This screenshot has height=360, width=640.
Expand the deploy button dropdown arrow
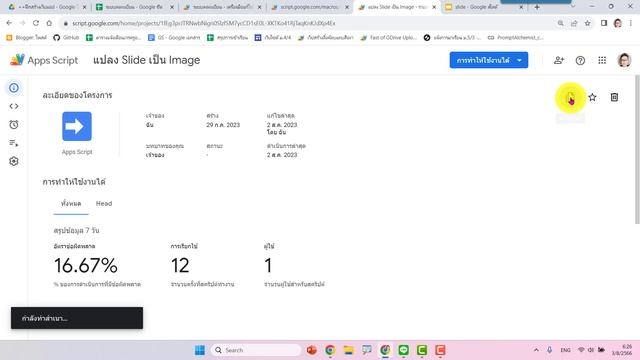pos(519,60)
